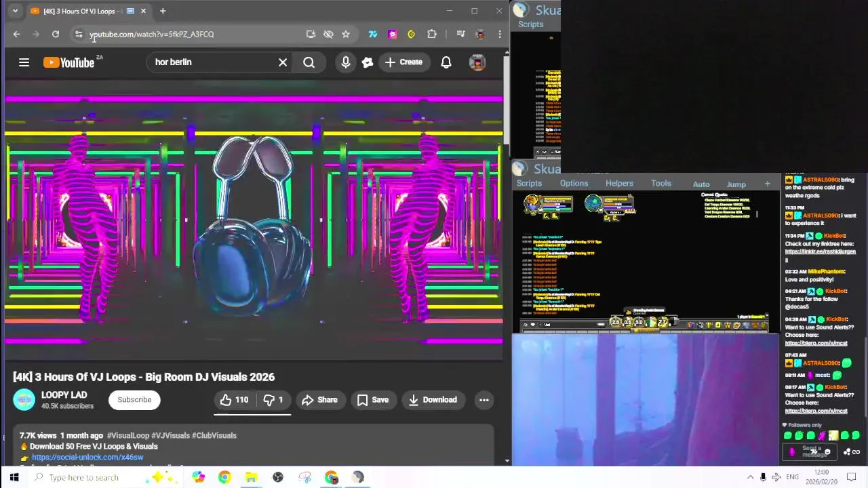
Task: Open Scripts menu in upper Skua window
Action: (x=530, y=24)
